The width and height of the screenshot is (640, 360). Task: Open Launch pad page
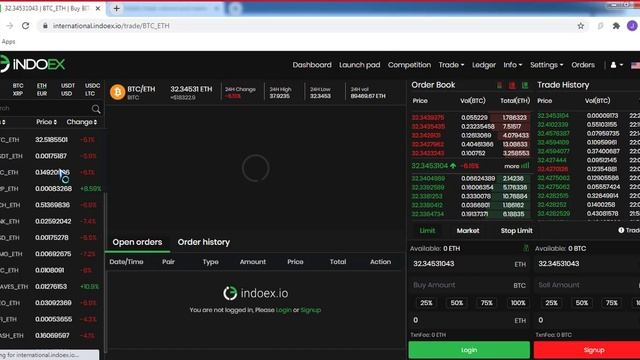pos(360,65)
